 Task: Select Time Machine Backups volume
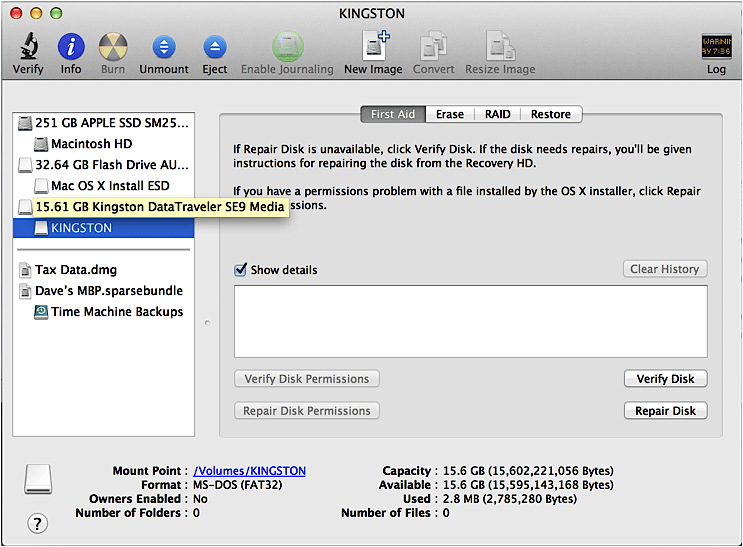point(117,311)
